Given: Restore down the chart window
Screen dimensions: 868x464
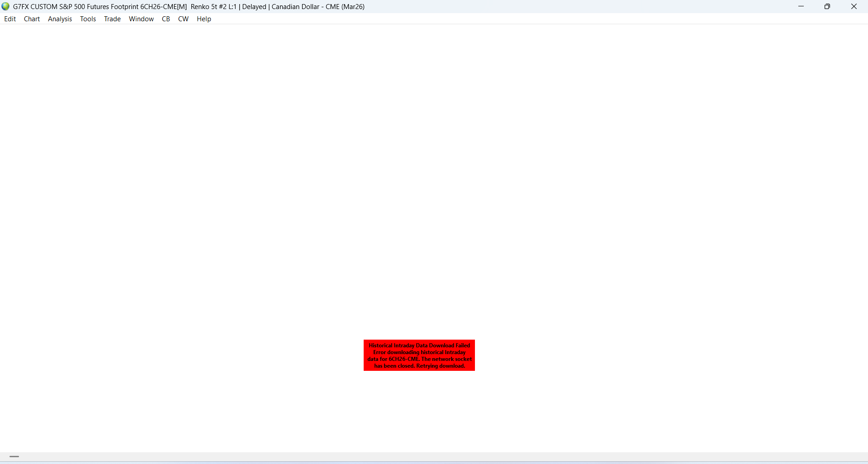Looking at the screenshot, I should pyautogui.click(x=827, y=6).
